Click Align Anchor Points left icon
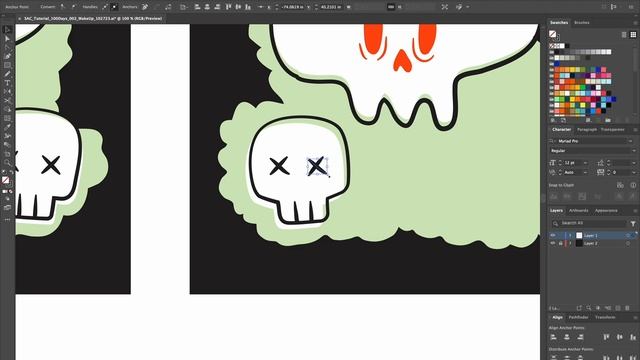Screen dimensions: 640x360 click(x=553, y=337)
